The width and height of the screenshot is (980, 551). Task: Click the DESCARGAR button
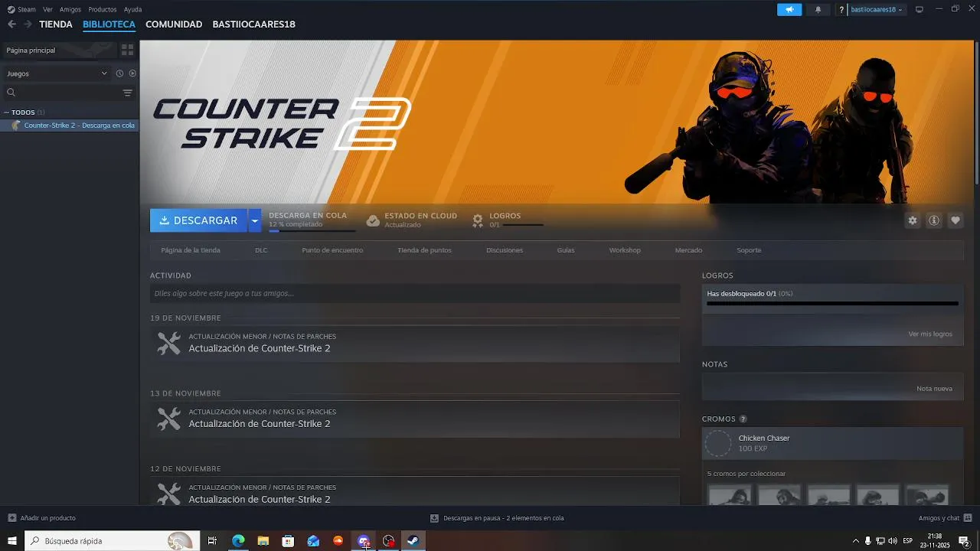click(198, 220)
